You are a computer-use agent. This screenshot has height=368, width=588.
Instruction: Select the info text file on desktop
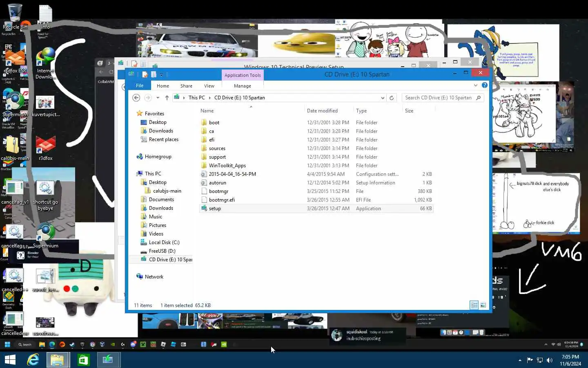[x=45, y=17]
